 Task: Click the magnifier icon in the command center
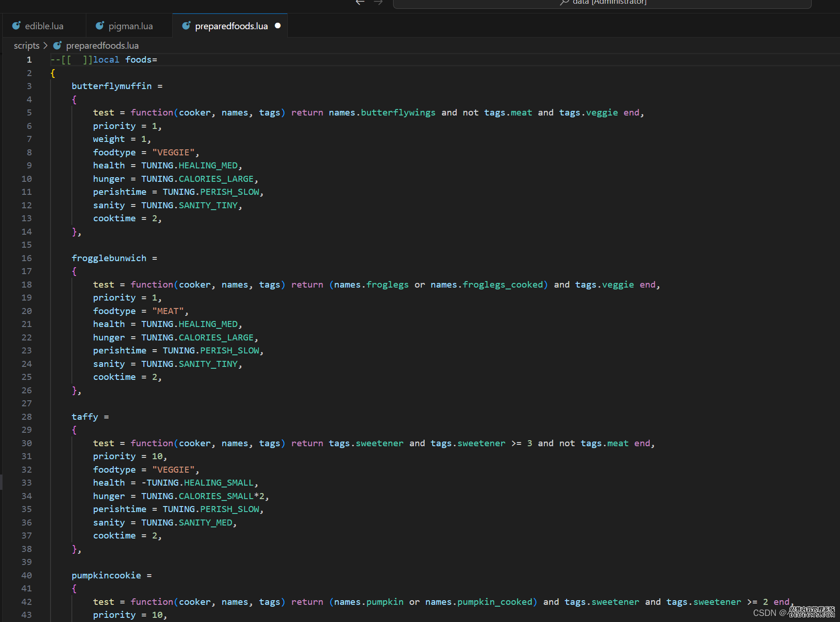click(564, 2)
